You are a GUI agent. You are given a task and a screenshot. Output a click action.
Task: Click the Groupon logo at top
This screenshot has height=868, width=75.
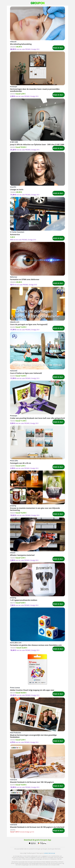37,3
